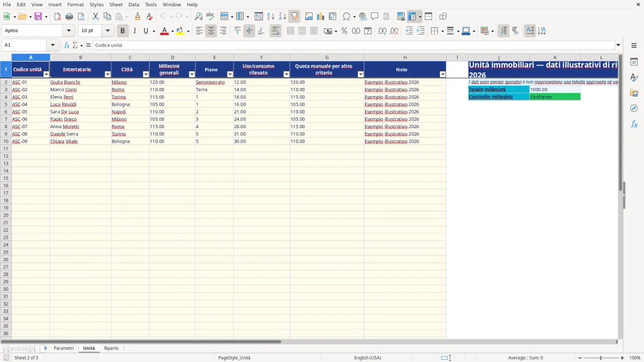
Task: Click the Copy icon
Action: (107, 16)
